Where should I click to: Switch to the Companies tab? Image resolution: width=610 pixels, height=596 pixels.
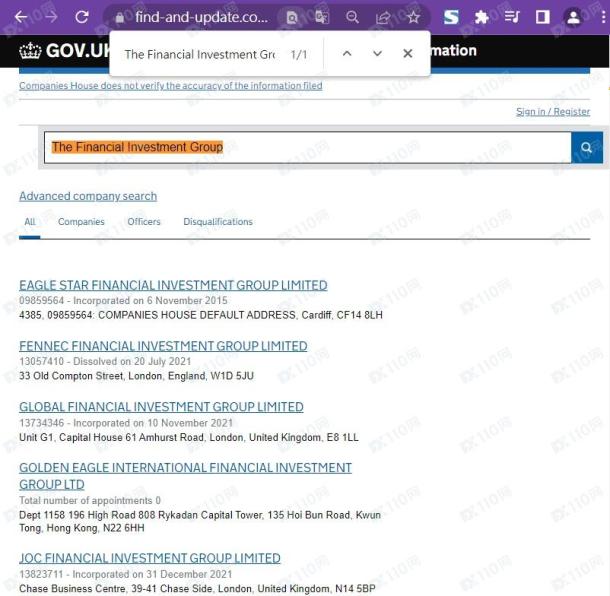(x=81, y=222)
